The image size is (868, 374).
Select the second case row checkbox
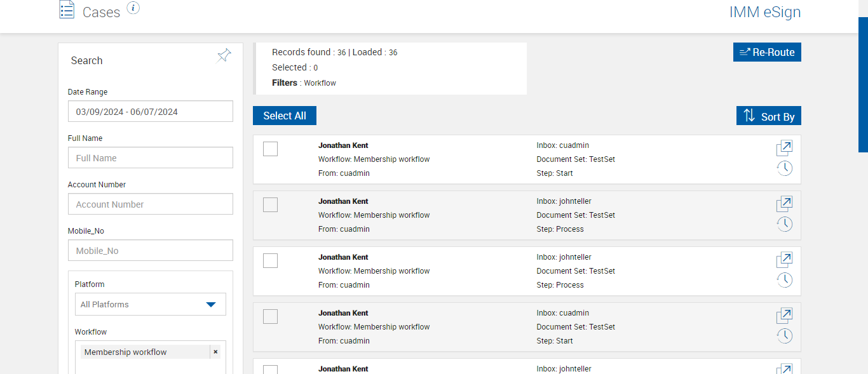(270, 204)
